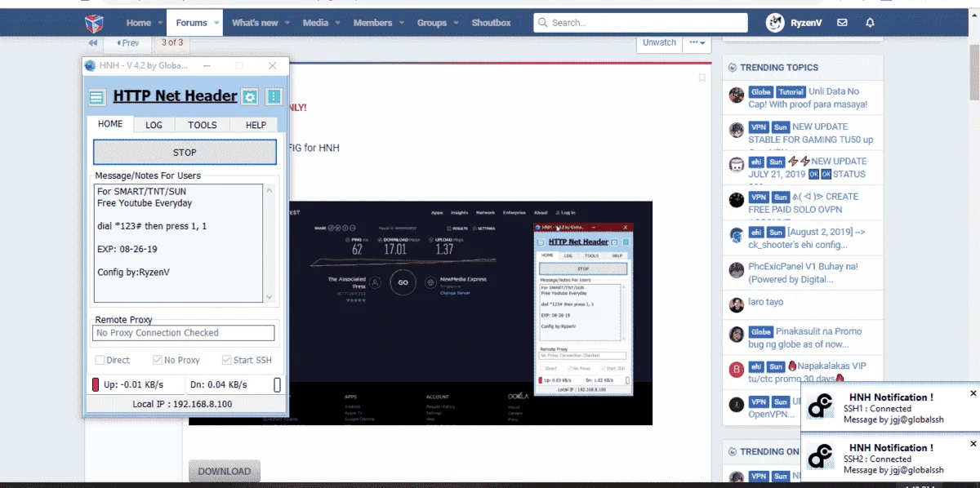Switch to the HELP tab in HNH
The height and width of the screenshot is (488, 980).
pos(256,125)
